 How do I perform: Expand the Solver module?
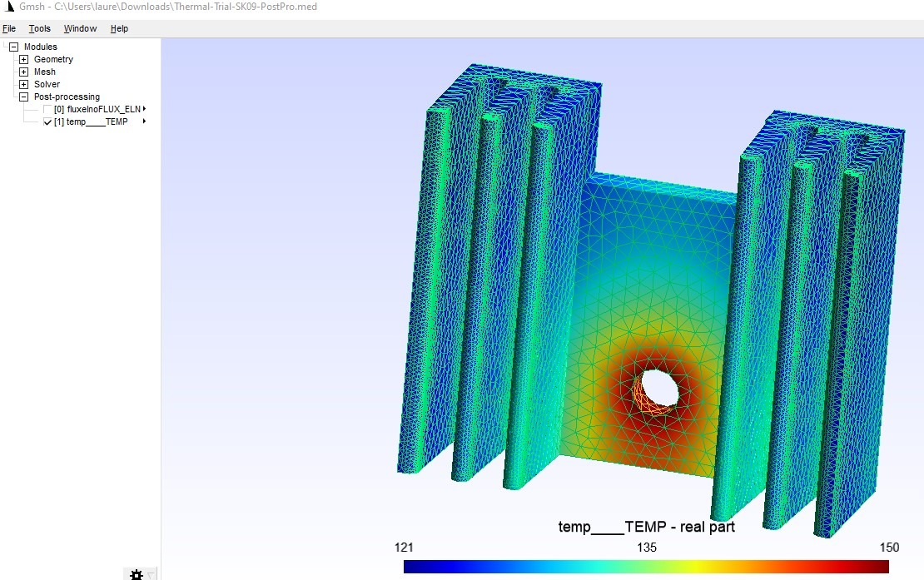click(x=23, y=84)
